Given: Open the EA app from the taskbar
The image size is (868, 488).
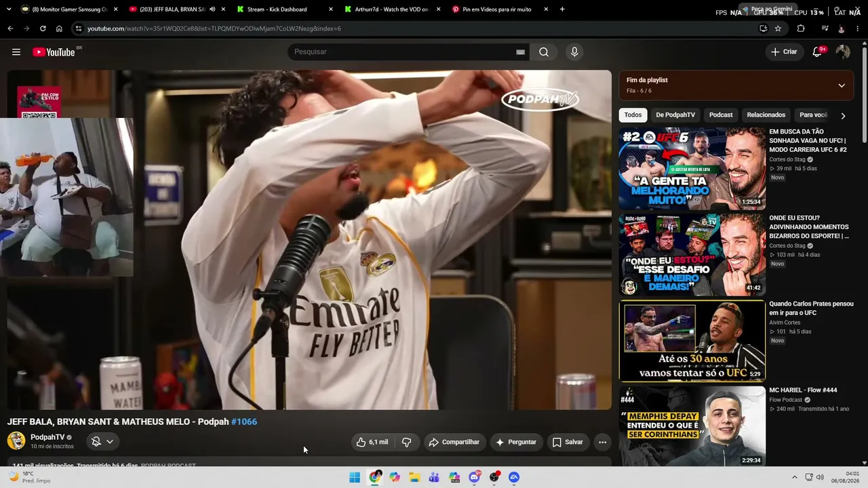Looking at the screenshot, I should pyautogui.click(x=514, y=477).
